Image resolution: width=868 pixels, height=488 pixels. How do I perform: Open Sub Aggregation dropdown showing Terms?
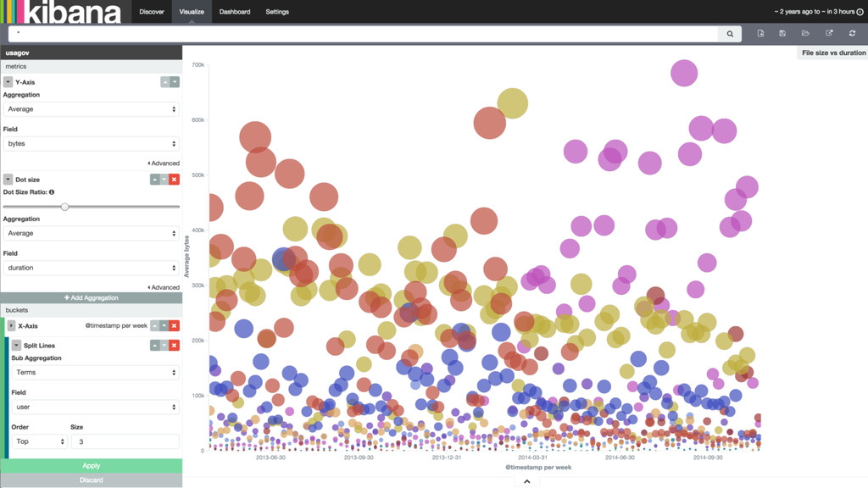(x=95, y=373)
